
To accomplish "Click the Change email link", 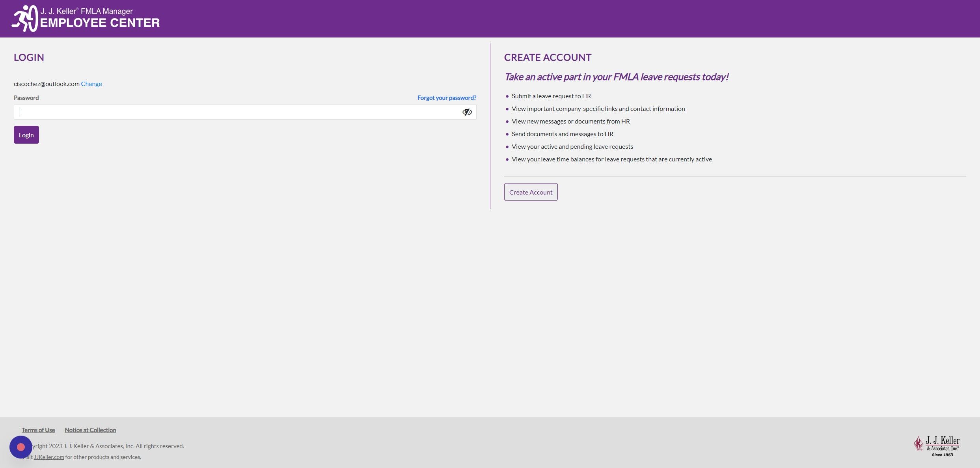I will pyautogui.click(x=91, y=84).
